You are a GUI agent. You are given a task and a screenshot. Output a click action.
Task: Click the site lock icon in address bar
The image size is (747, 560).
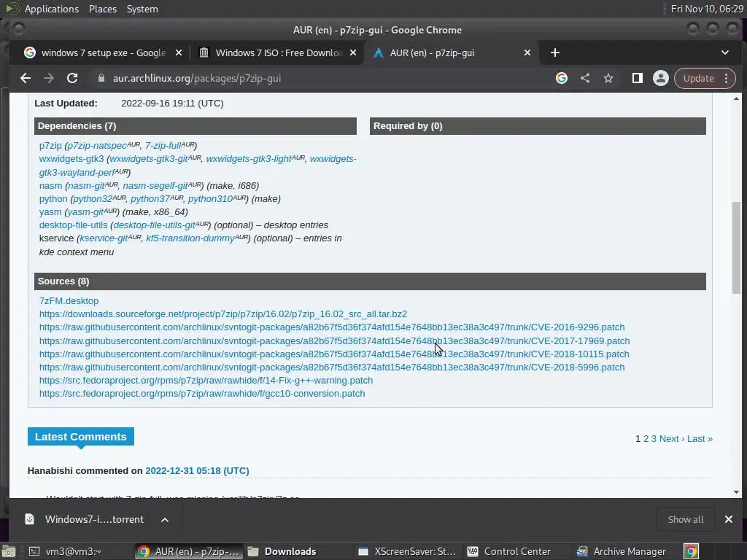pyautogui.click(x=101, y=78)
